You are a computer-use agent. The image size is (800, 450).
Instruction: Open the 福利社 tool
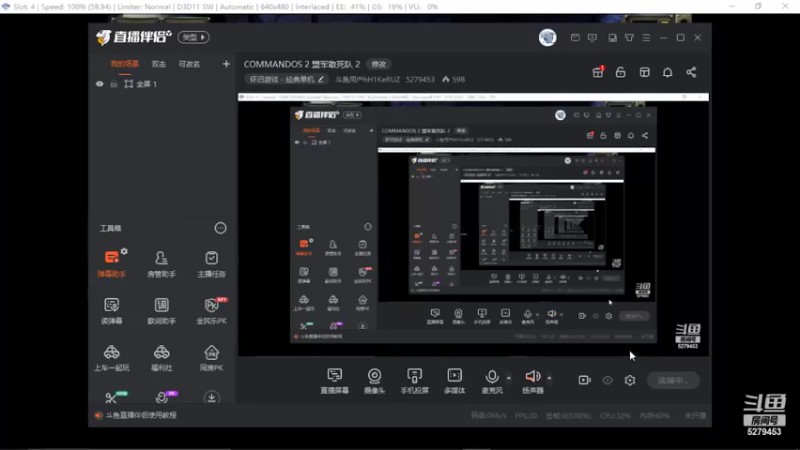pos(161,357)
